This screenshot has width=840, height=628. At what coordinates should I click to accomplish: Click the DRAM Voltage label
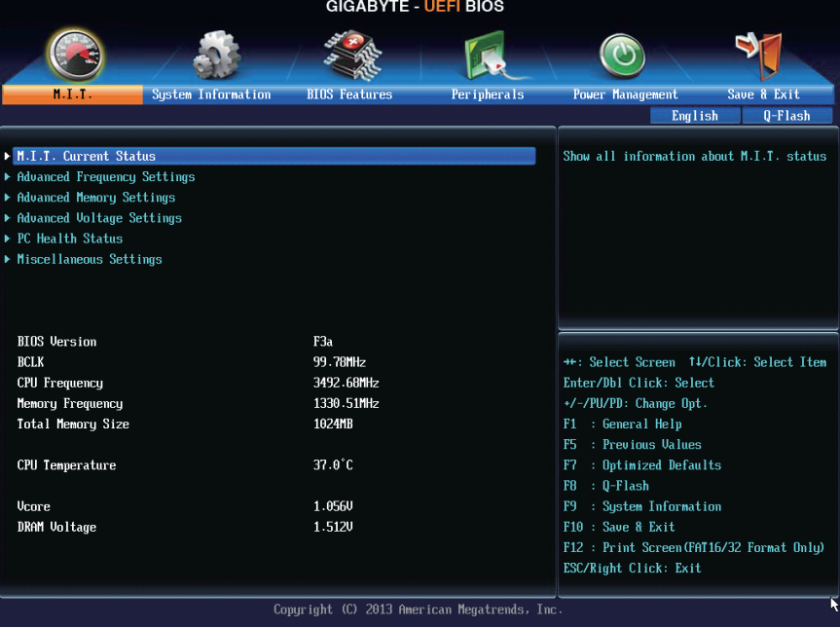coord(56,528)
